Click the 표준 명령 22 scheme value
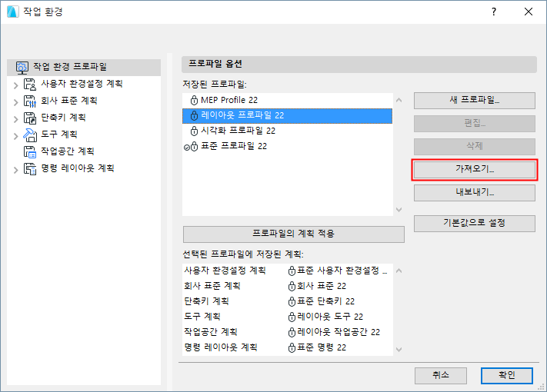 tap(322, 347)
